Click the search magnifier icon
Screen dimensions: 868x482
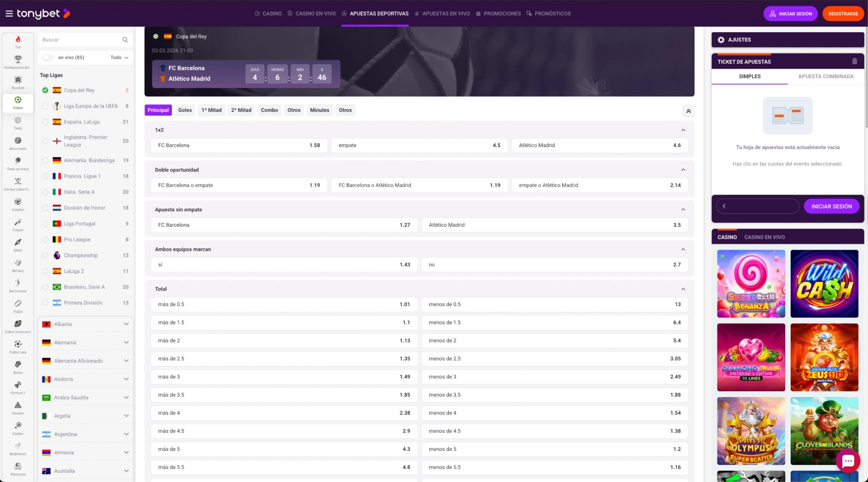point(125,40)
